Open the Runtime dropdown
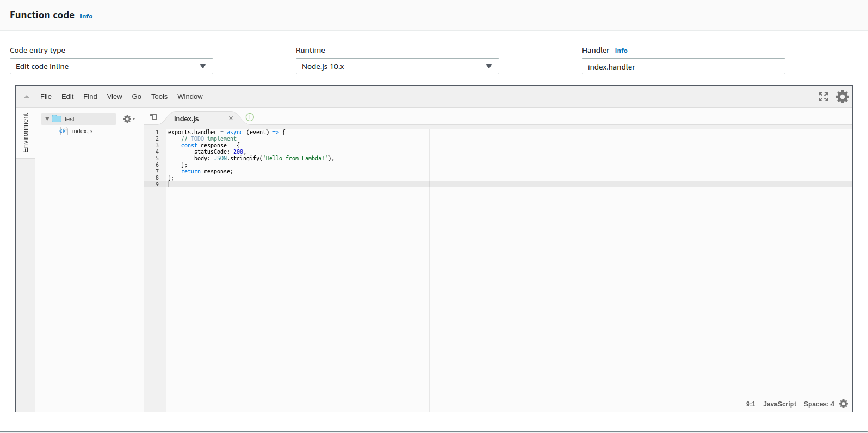Viewport: 868px width, 433px height. pos(397,66)
